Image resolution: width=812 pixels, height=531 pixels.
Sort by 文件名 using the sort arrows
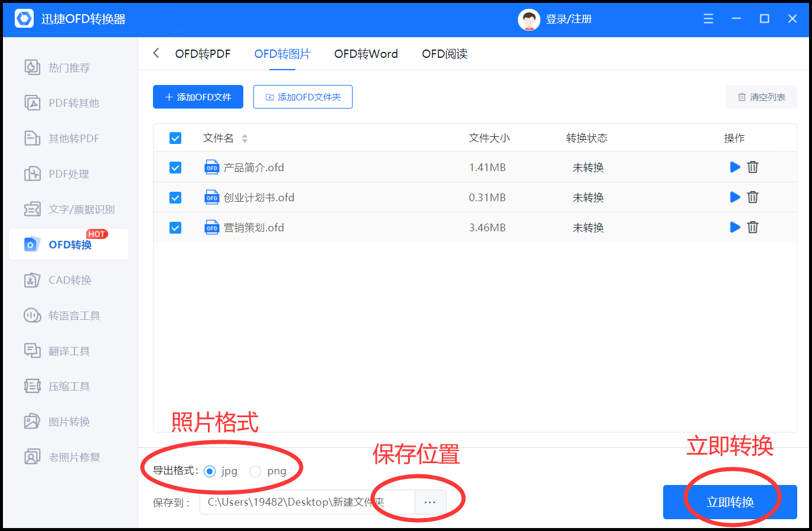pos(244,139)
